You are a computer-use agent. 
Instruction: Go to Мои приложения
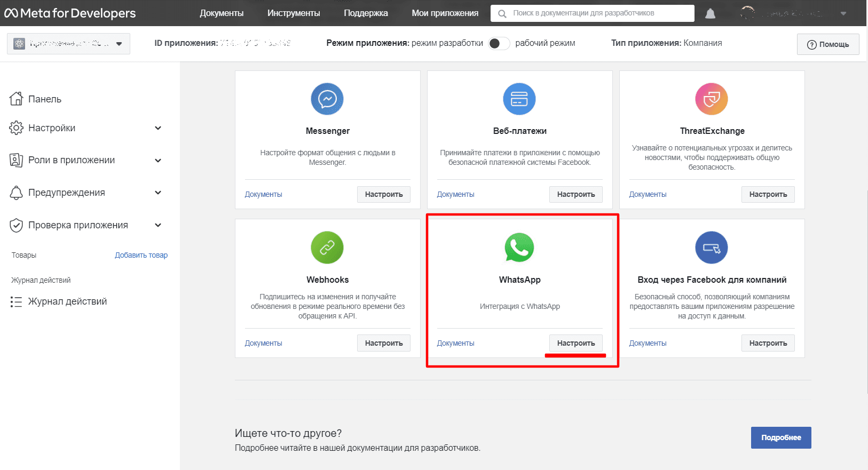(445, 13)
